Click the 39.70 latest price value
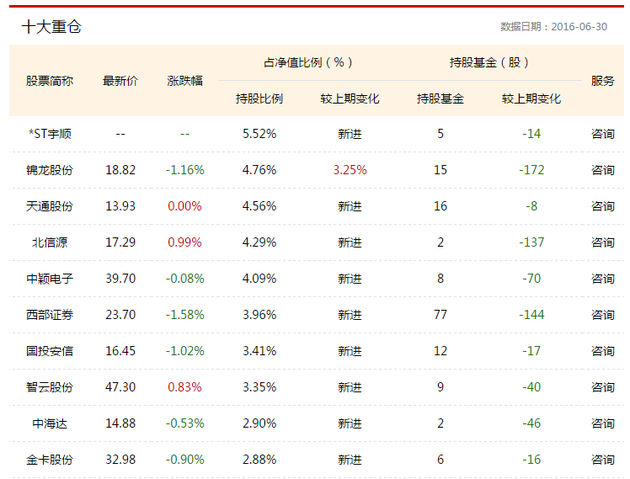The width and height of the screenshot is (630, 479). (121, 278)
